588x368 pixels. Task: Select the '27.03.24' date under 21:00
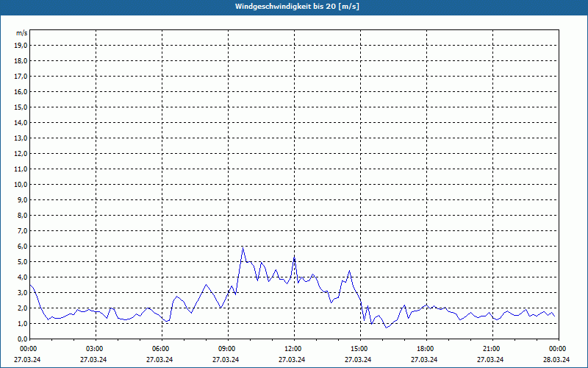tap(490, 360)
